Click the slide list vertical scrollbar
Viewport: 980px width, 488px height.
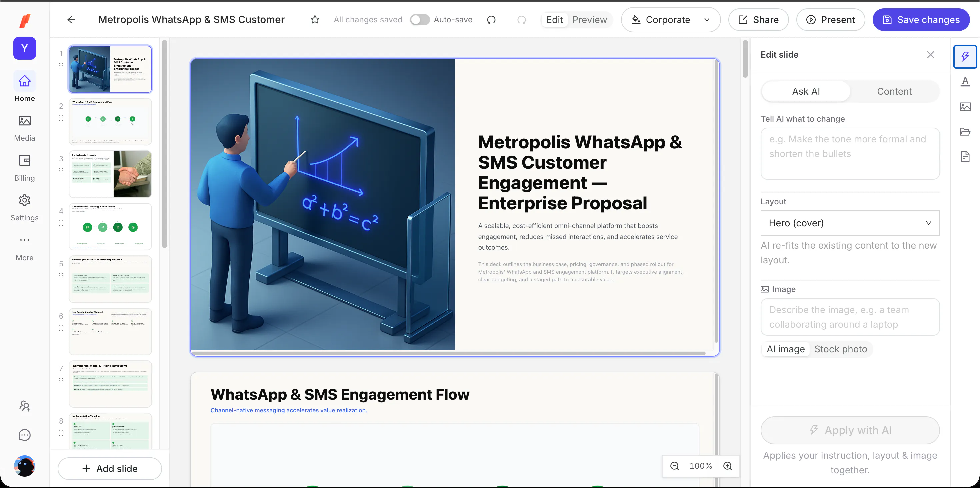coord(165,144)
